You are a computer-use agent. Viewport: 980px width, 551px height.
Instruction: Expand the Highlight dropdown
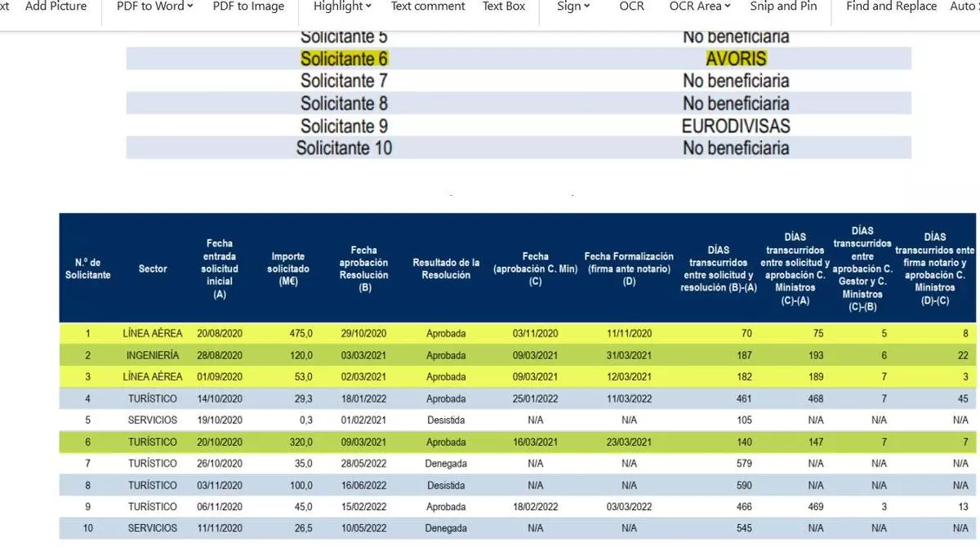(x=342, y=7)
